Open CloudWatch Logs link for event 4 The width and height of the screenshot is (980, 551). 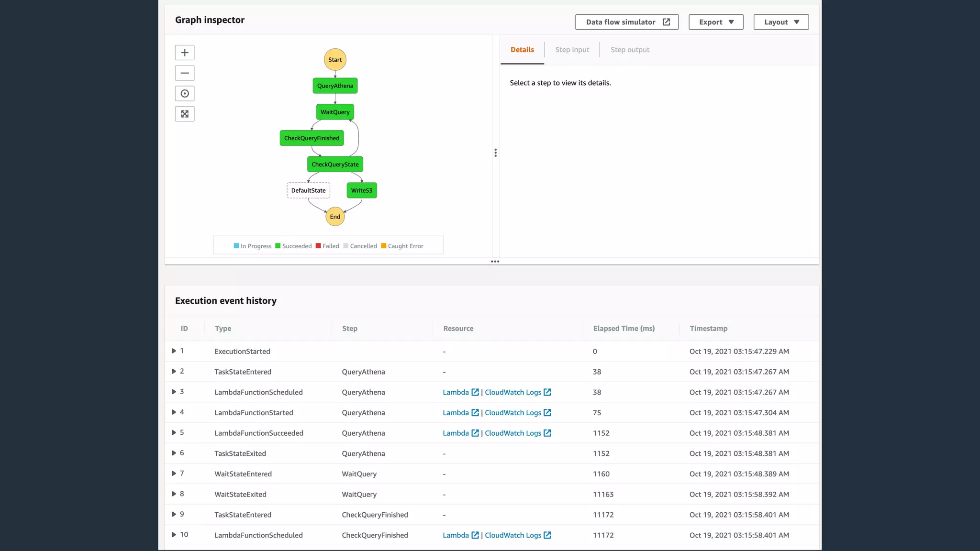click(x=513, y=413)
